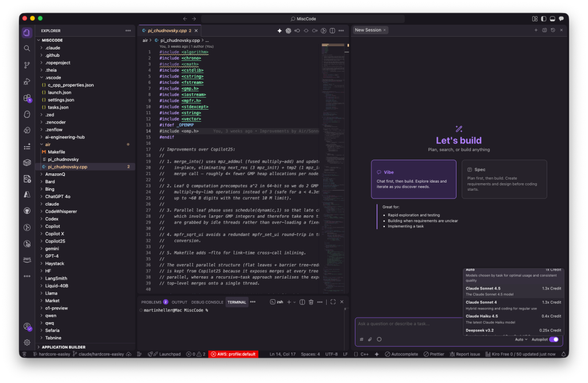Toggle the Autopilot switch
Viewport: 588px width, 383px height.
554,339
